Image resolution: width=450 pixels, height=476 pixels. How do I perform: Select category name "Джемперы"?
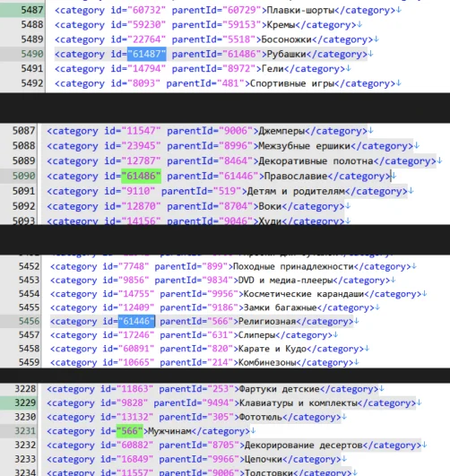[x=281, y=131]
